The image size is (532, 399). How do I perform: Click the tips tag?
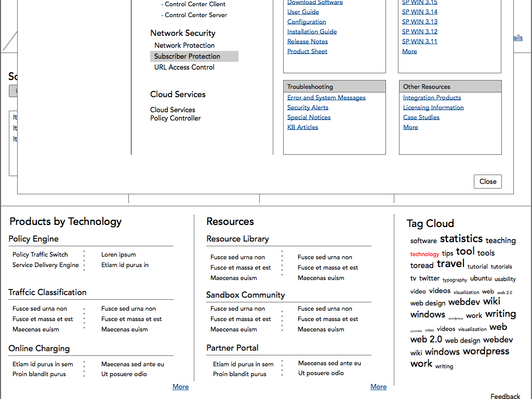(x=447, y=254)
